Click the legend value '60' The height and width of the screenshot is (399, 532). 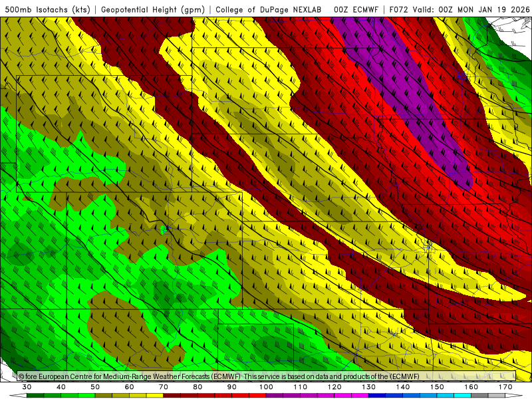129,387
